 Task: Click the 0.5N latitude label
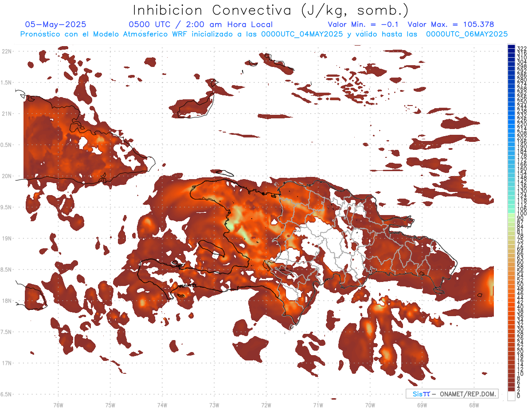[7, 145]
